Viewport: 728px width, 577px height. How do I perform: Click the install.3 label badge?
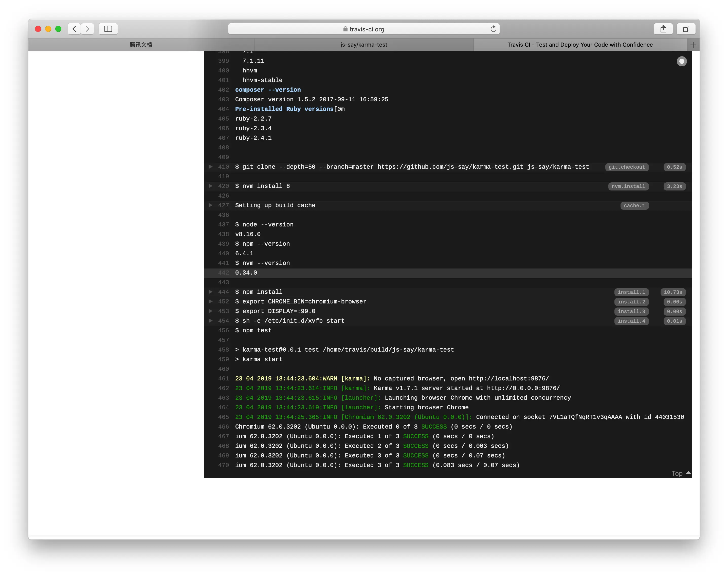pos(631,312)
